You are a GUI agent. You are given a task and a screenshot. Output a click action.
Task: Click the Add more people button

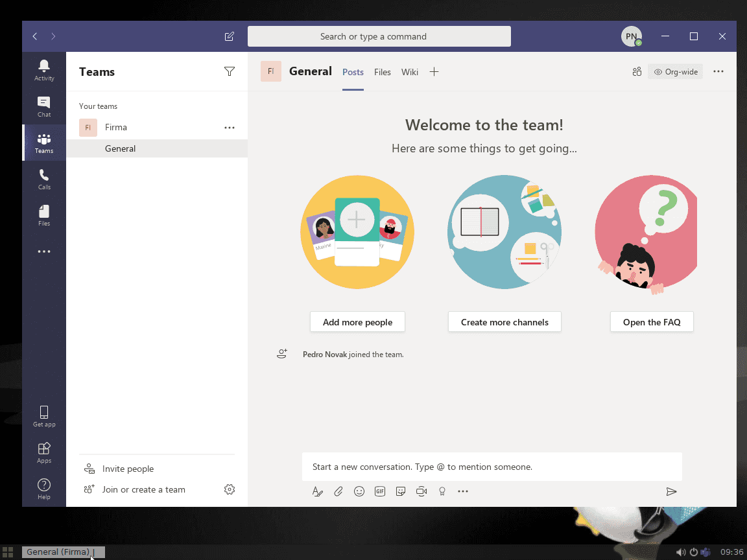point(357,321)
